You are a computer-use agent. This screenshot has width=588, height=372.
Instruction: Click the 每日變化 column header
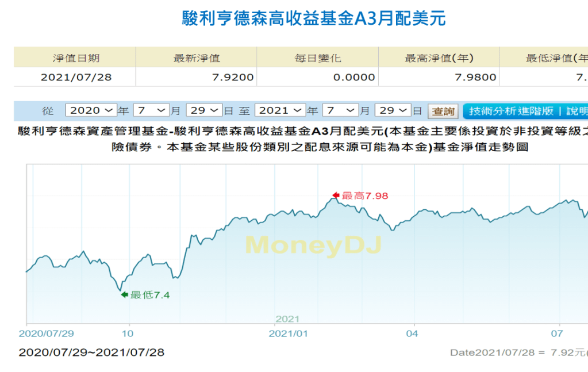click(x=318, y=58)
